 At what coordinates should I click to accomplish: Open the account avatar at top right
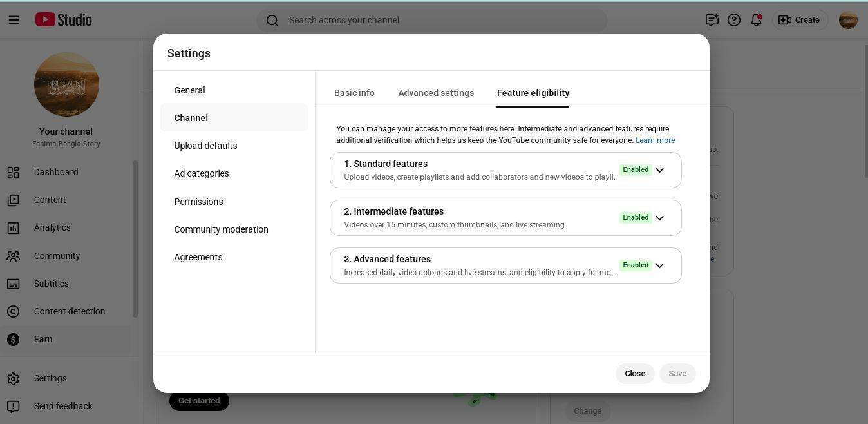tap(848, 20)
